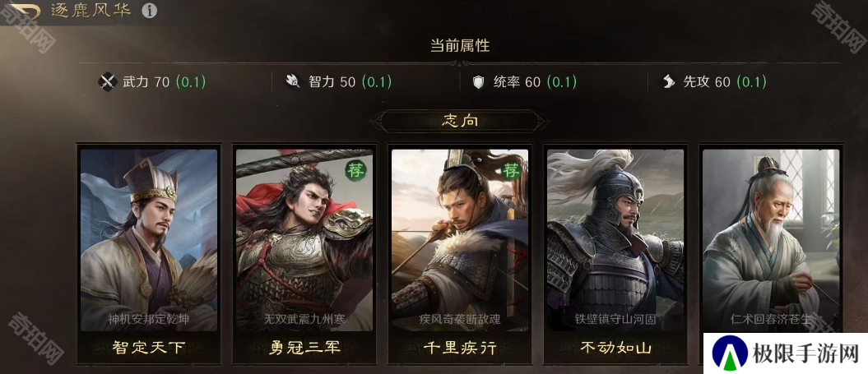Image resolution: width=868 pixels, height=374 pixels.
Task: Click the 智定天下 name label
Action: tap(149, 348)
